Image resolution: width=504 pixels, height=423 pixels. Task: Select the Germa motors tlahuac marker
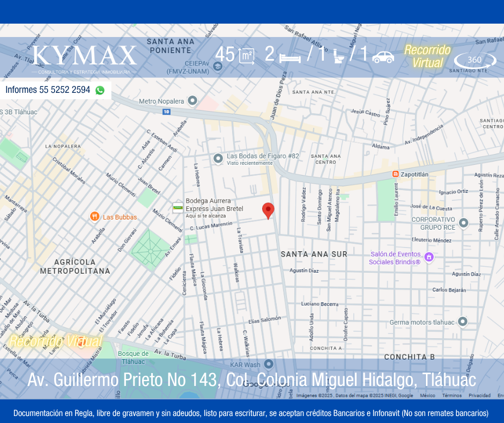(x=463, y=322)
